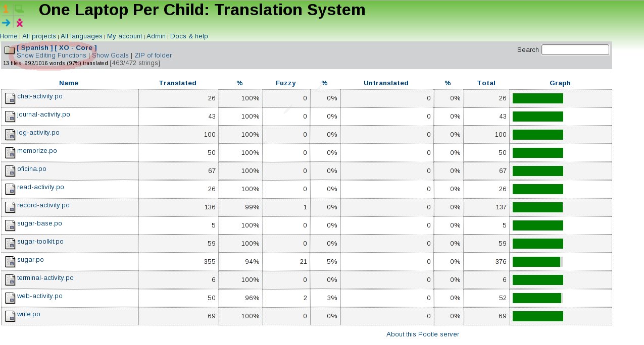Click the file icon next to sugar.po
This screenshot has width=644, height=345.
(10, 262)
